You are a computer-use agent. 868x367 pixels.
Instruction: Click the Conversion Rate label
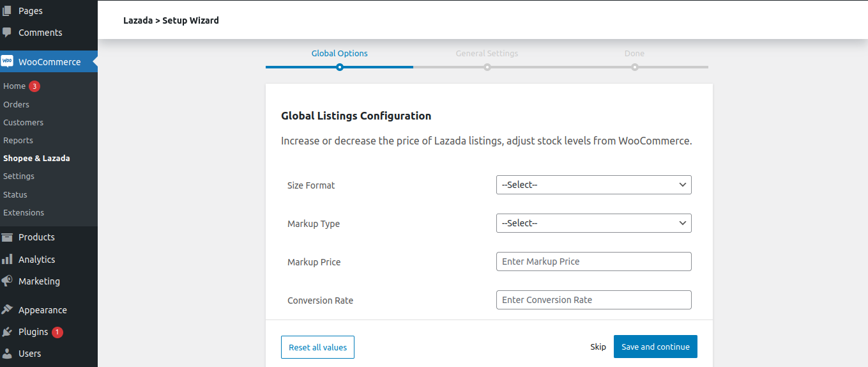(320, 301)
